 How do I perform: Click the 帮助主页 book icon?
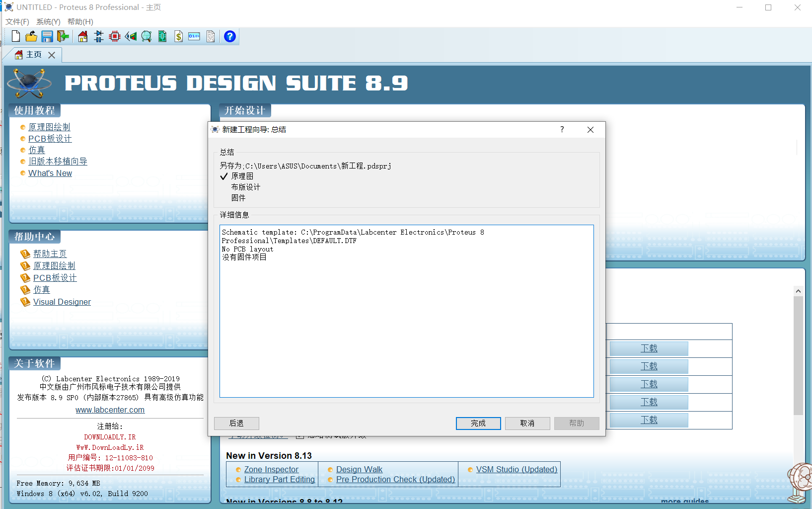tap(25, 254)
